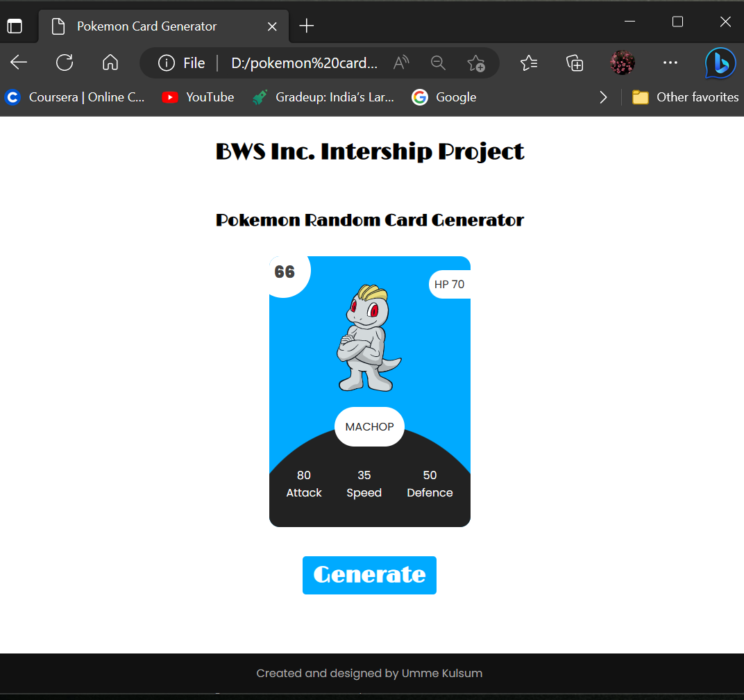Open the tab actions menu icon

click(15, 26)
